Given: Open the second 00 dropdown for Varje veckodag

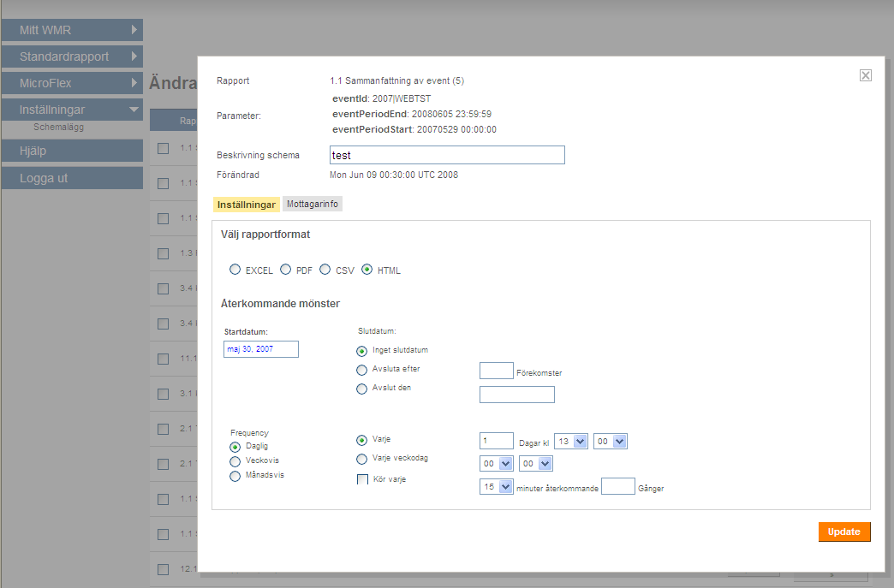Looking at the screenshot, I should (536, 463).
